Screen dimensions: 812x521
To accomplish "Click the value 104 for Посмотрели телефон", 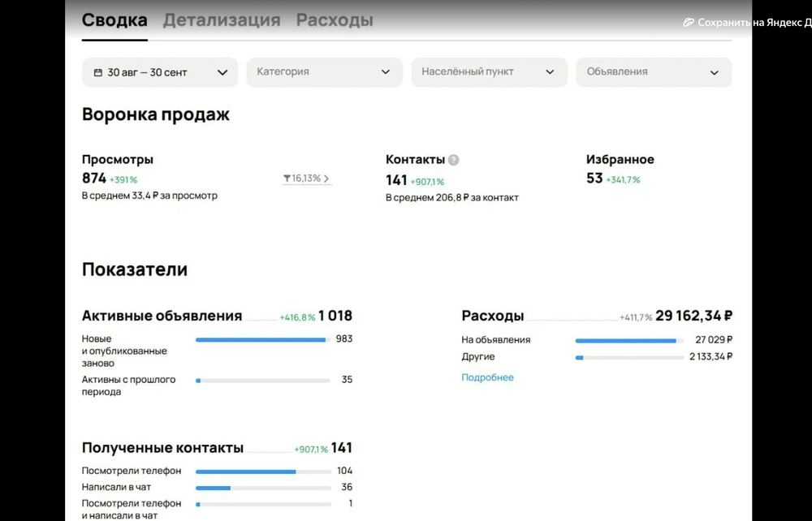I will tap(344, 471).
